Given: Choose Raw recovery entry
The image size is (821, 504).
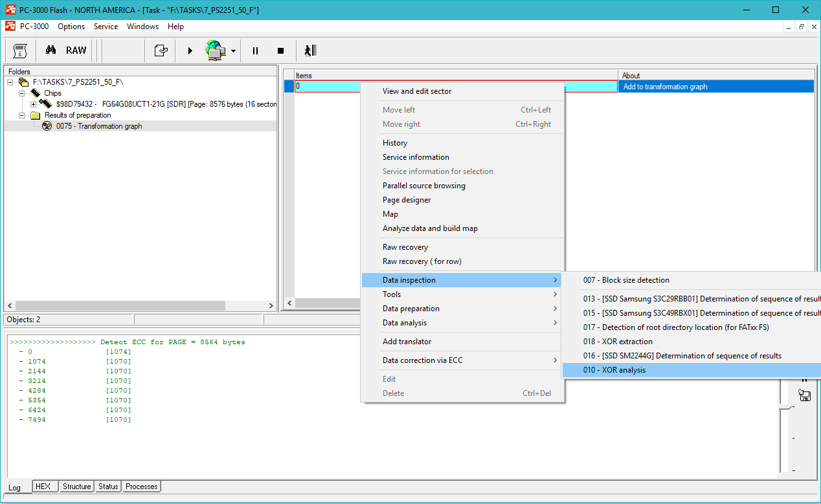Looking at the screenshot, I should pos(462,247).
